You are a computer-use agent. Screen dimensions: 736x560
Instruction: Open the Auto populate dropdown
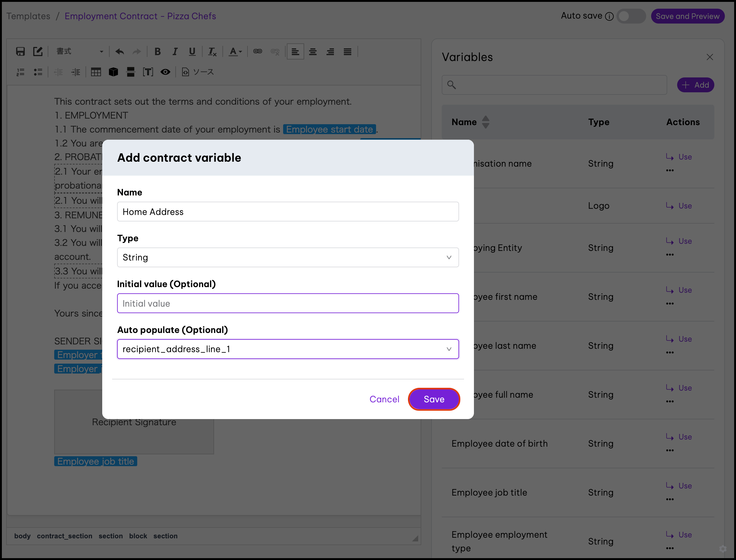[x=288, y=349]
